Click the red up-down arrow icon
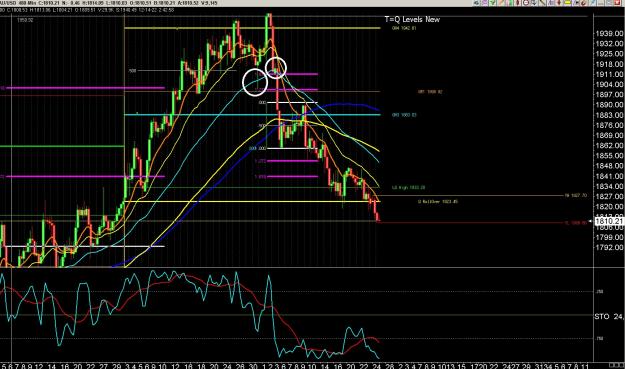 coord(559,2)
